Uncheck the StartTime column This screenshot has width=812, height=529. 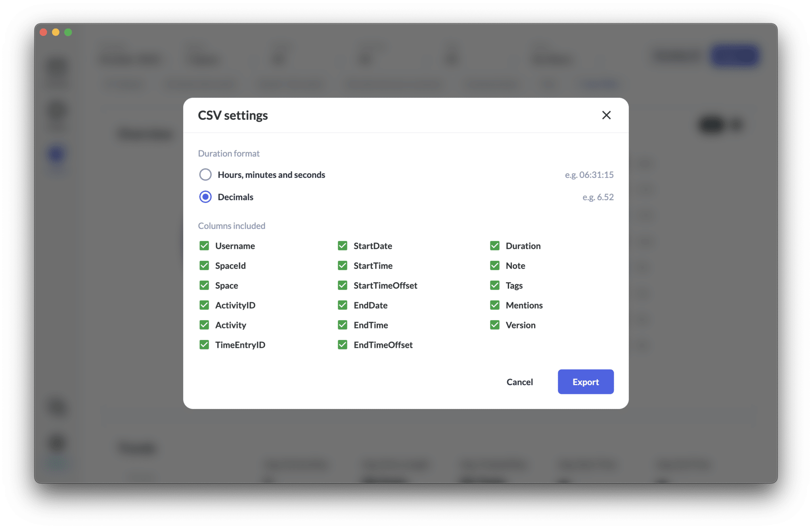(x=343, y=265)
